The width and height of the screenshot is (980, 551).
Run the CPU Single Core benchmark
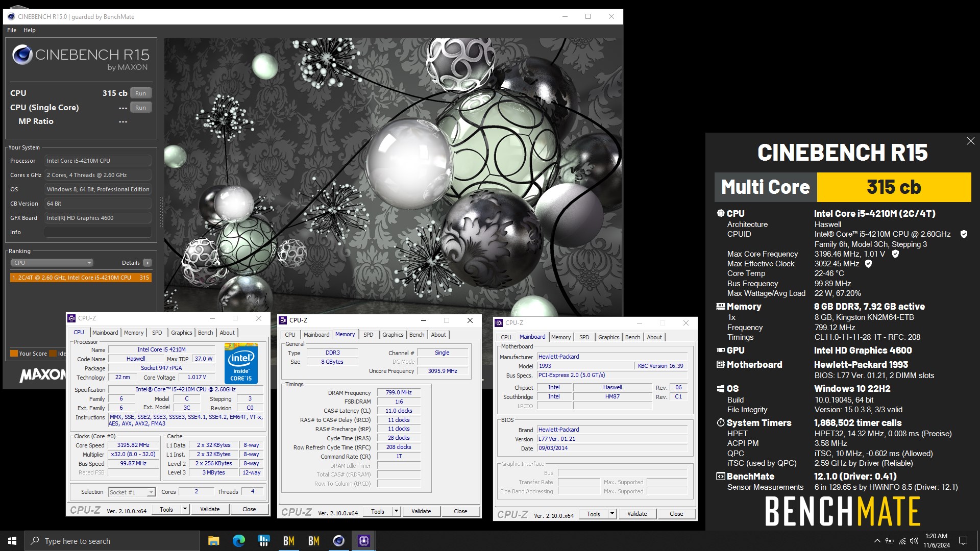point(141,108)
